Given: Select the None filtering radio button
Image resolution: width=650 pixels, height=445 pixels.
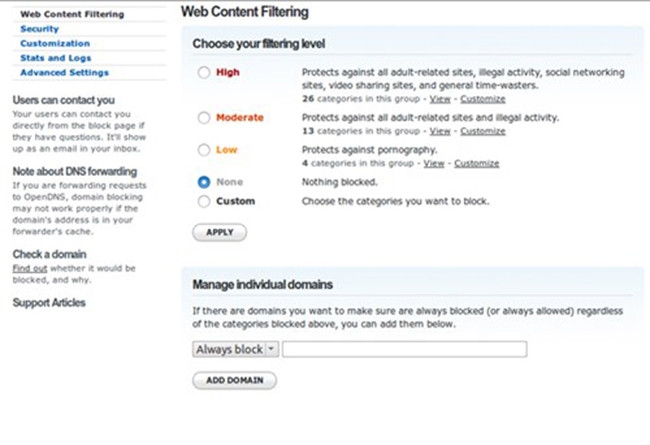Looking at the screenshot, I should [205, 182].
